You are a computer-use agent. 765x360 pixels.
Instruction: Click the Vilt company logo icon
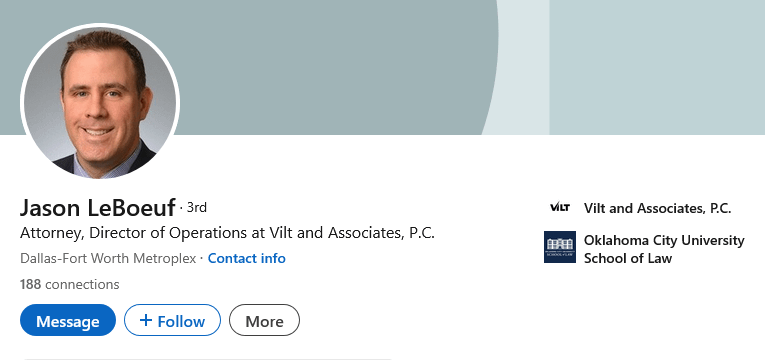(560, 208)
